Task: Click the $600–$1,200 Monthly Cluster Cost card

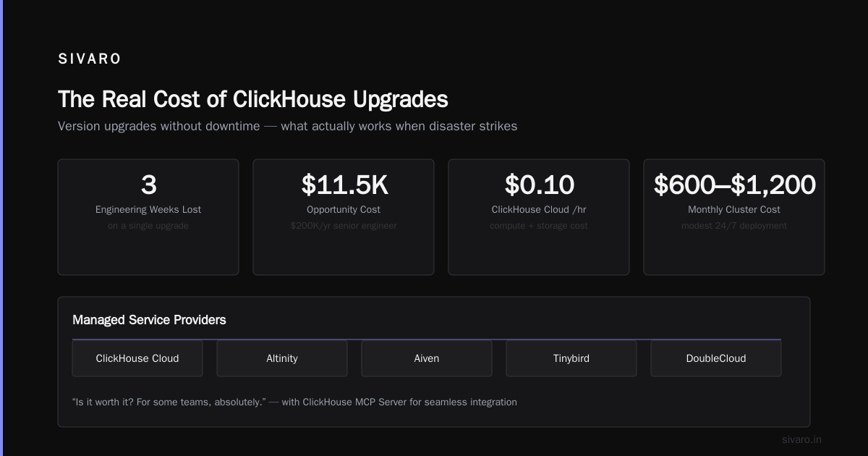Action: point(734,217)
